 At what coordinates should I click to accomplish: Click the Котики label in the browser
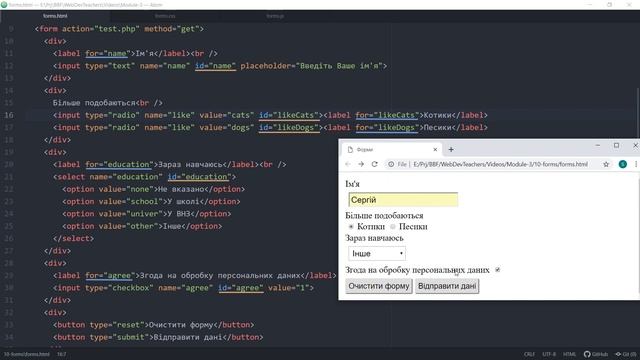pyautogui.click(x=371, y=227)
